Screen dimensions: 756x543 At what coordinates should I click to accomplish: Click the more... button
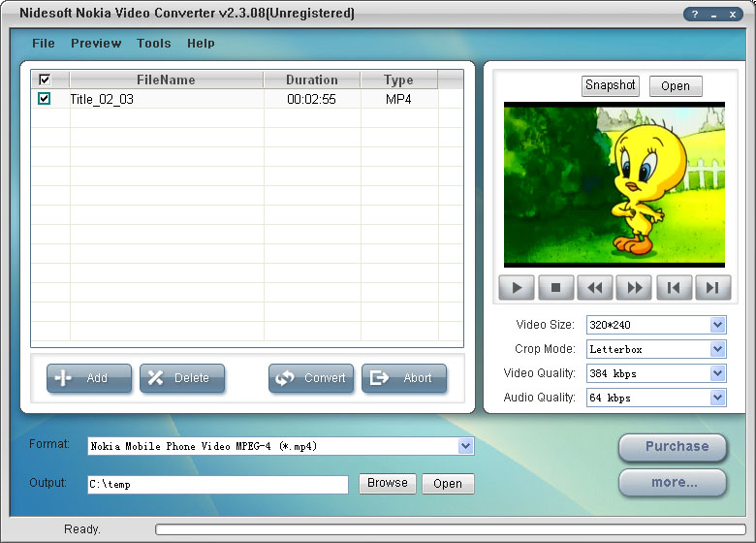(x=673, y=482)
